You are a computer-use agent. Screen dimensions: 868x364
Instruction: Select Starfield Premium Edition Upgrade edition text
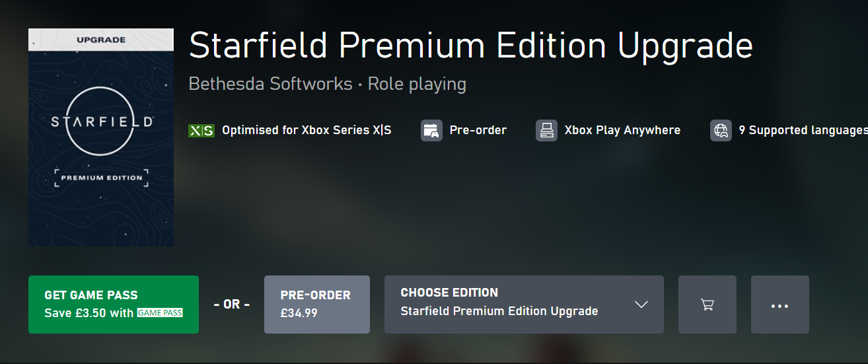(499, 311)
